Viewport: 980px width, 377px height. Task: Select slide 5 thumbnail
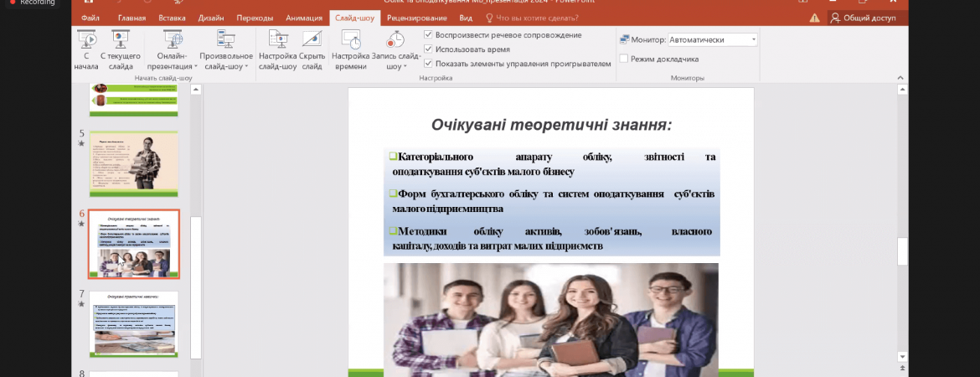pos(134,164)
